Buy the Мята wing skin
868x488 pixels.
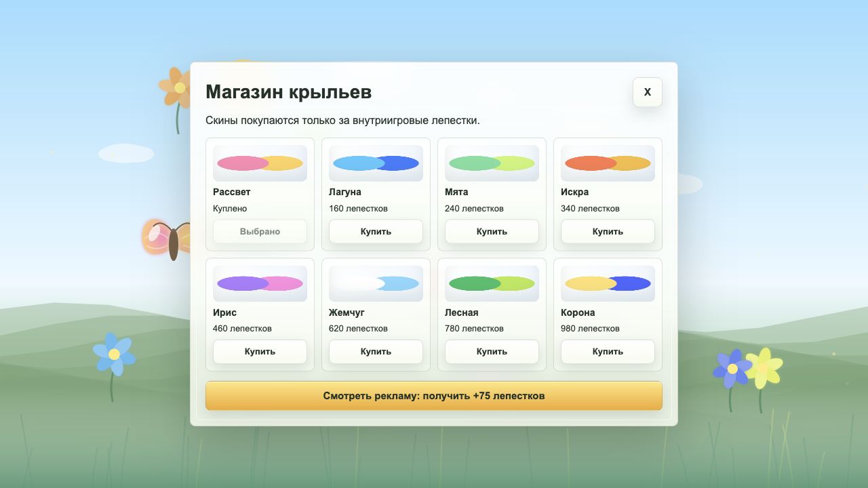pos(492,231)
